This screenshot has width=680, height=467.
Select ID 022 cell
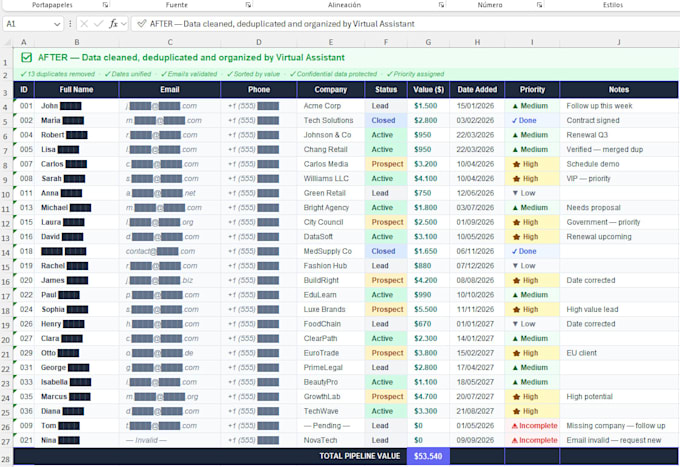pyautogui.click(x=24, y=295)
